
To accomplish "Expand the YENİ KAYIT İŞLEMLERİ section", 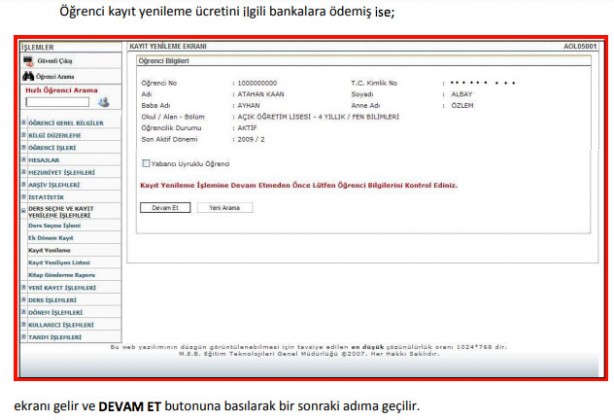I will click(x=23, y=288).
